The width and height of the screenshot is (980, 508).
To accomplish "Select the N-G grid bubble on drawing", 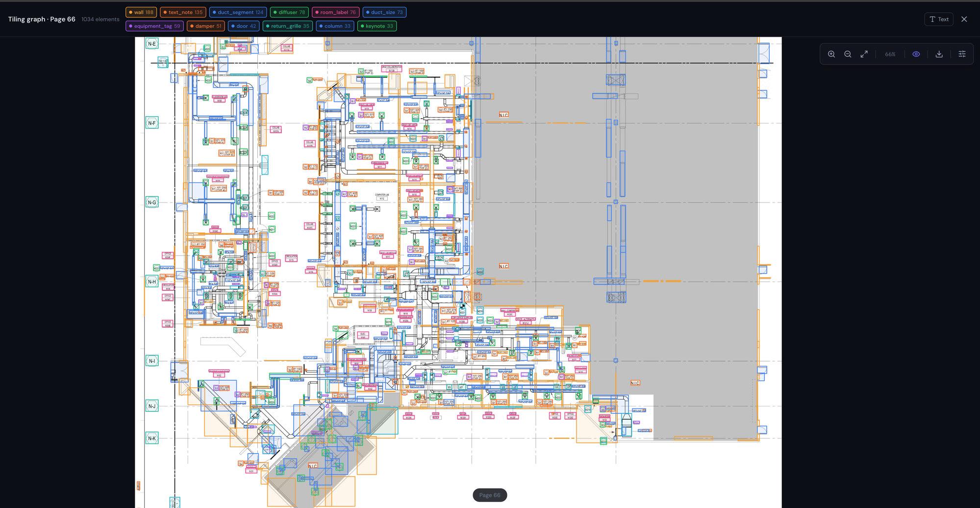I will [152, 203].
